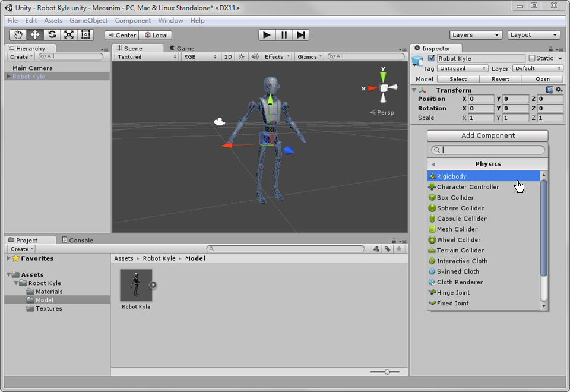Open the Layer Default dropdown
Viewport: 570px width, 392px height.
538,68
